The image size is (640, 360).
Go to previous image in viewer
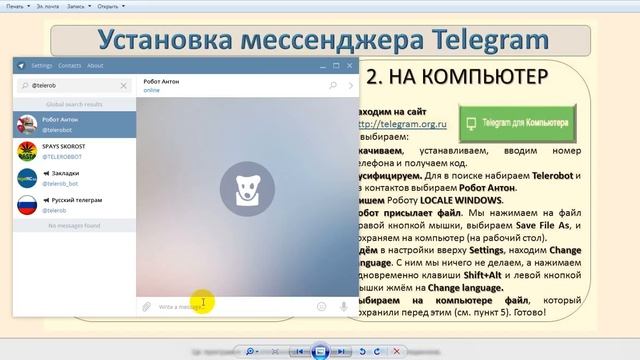tap(300, 351)
